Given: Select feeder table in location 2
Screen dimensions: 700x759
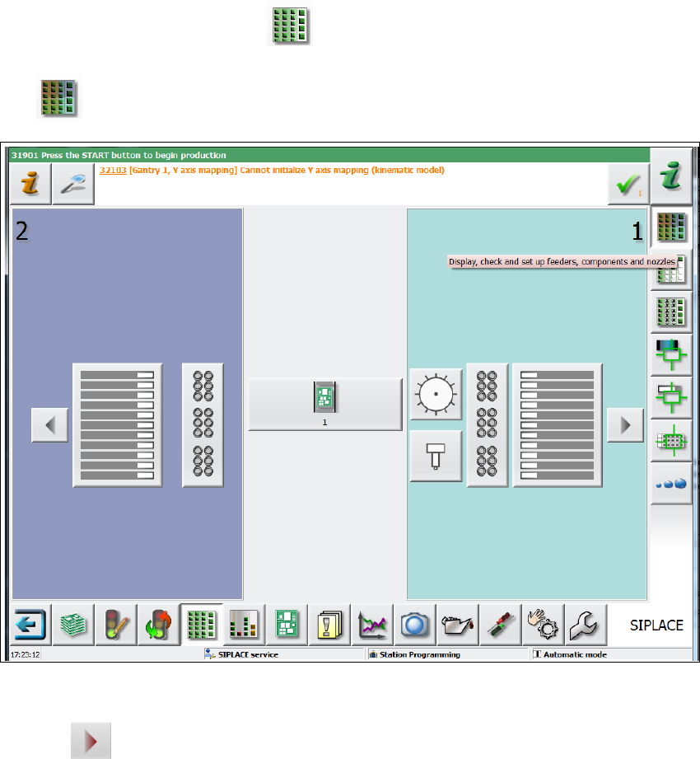Looking at the screenshot, I should tap(118, 425).
